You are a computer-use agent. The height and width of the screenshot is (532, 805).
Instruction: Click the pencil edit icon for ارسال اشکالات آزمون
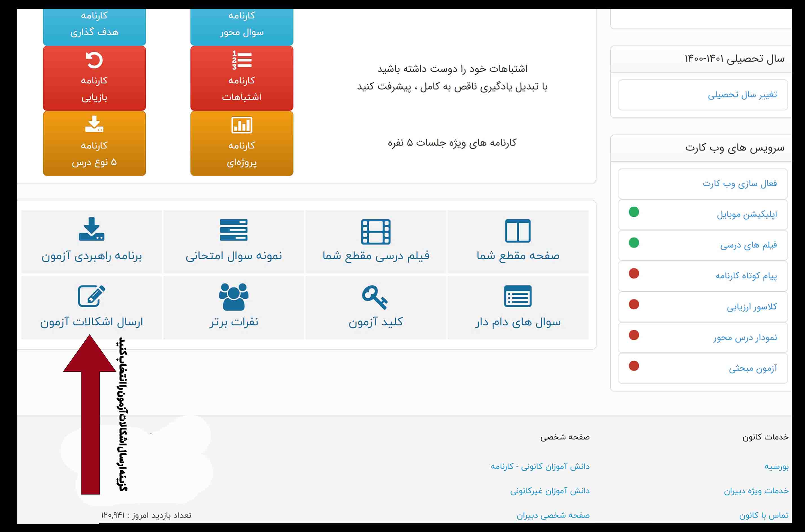[91, 296]
